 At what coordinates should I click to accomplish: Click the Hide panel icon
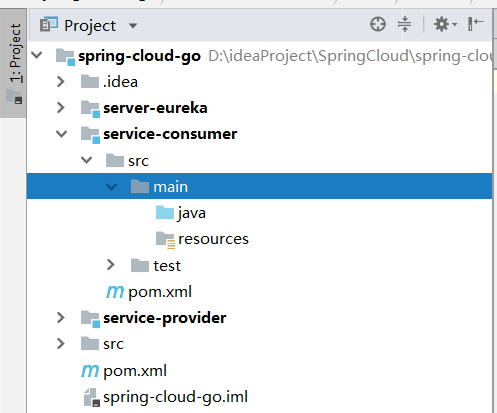(x=476, y=24)
